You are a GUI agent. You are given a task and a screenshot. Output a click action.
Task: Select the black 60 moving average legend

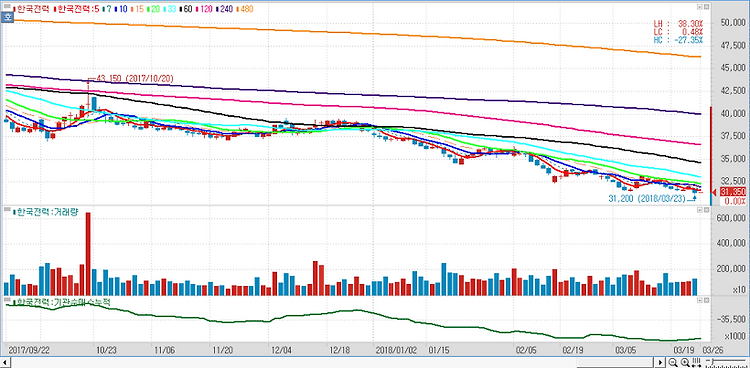pyautogui.click(x=187, y=9)
